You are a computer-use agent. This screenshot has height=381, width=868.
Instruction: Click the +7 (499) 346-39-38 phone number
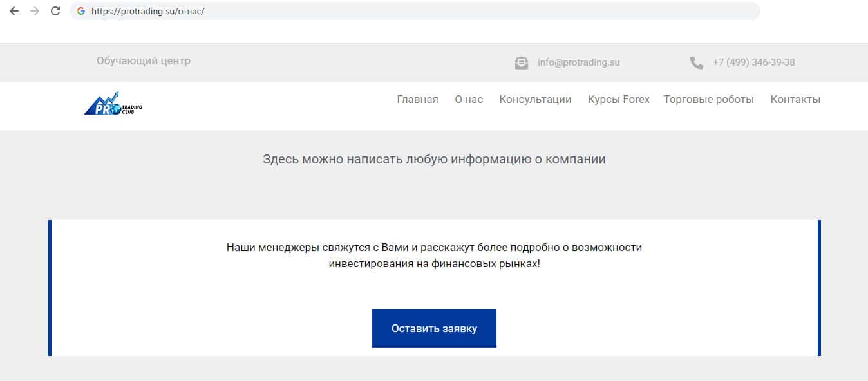(753, 63)
